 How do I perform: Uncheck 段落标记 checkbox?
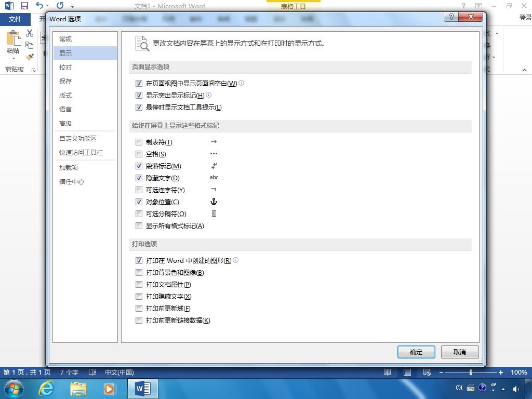click(139, 166)
